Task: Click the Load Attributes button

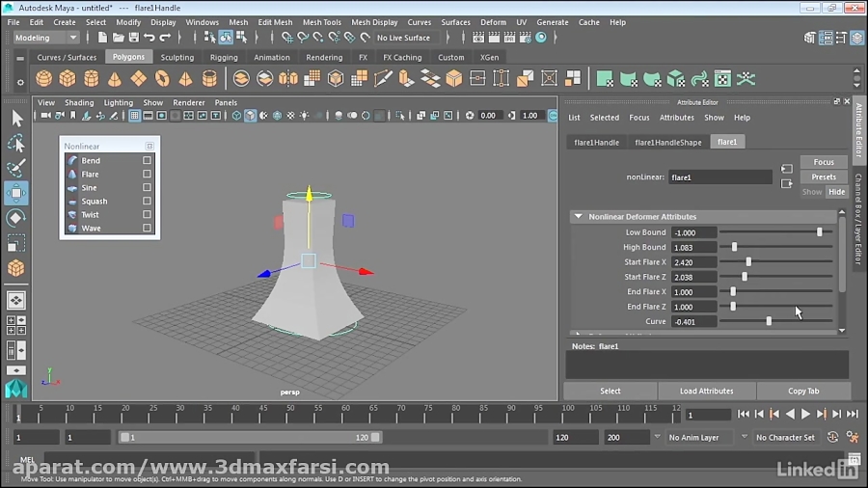Action: click(706, 392)
